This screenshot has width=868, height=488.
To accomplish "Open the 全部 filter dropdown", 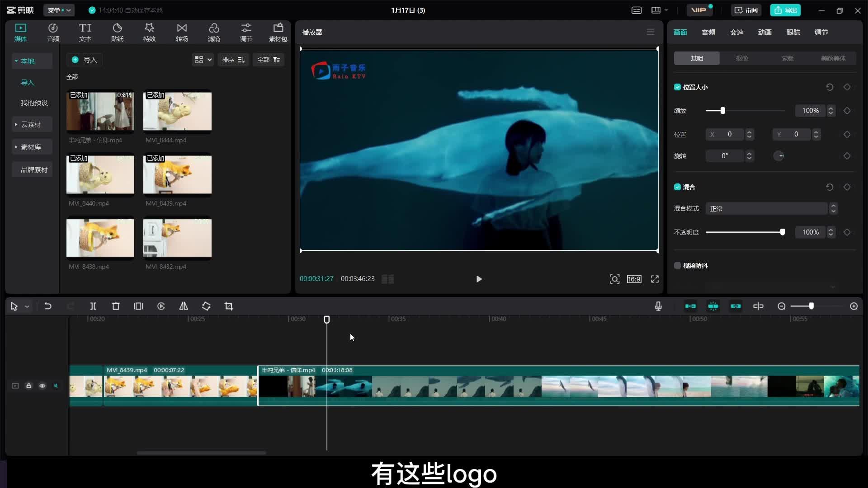I will 269,60.
